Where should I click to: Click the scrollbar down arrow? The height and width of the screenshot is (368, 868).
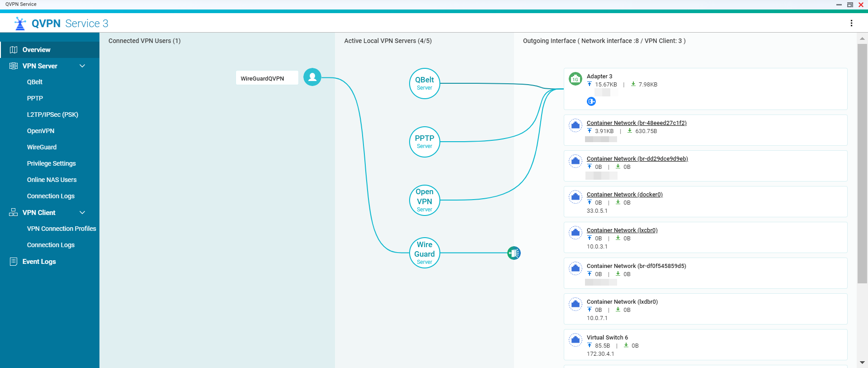click(x=862, y=363)
